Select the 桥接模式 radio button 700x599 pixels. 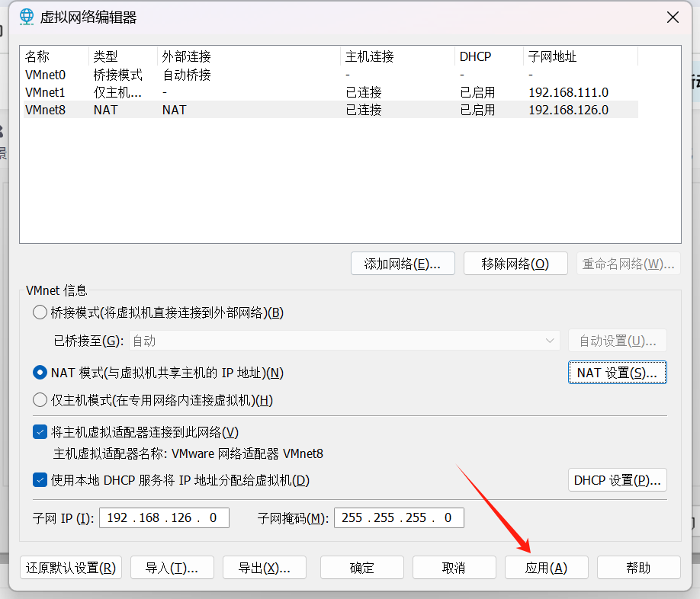40,312
